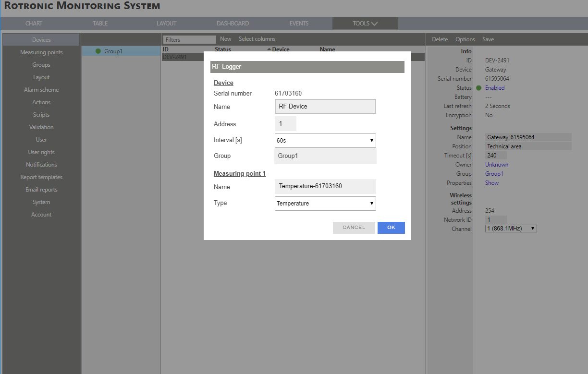The image size is (588, 374).
Task: Click Delete in the details panel
Action: (440, 39)
